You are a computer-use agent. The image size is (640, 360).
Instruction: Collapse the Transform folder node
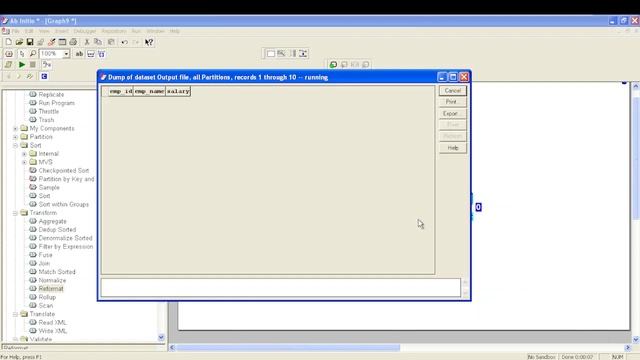click(x=16, y=213)
